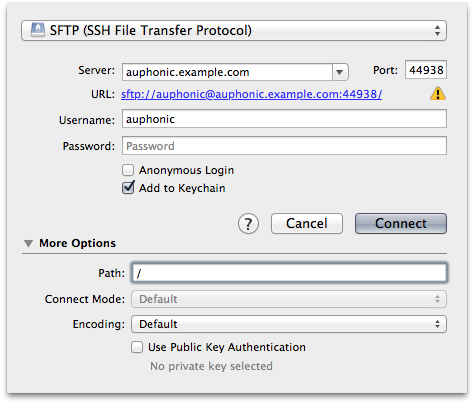The height and width of the screenshot is (404, 474).
Task: Click the Cancel button
Action: (307, 224)
